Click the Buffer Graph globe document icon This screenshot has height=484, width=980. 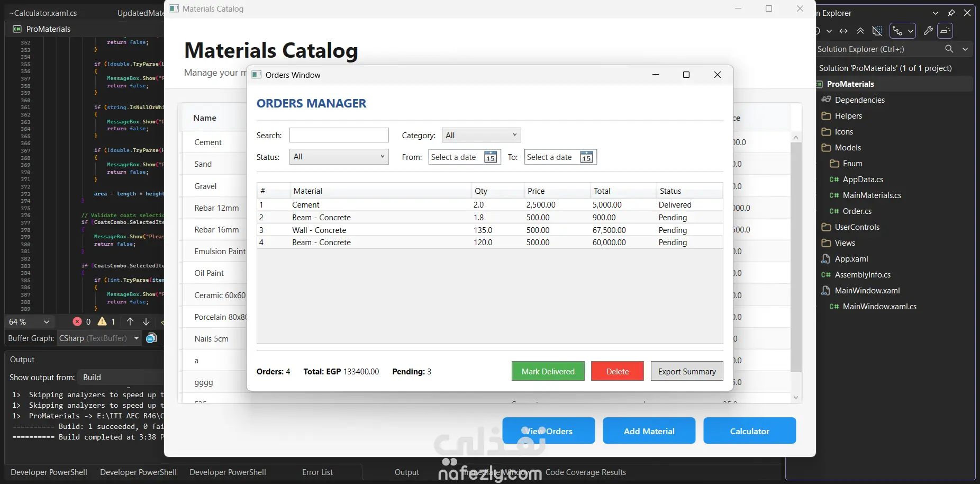tap(151, 338)
